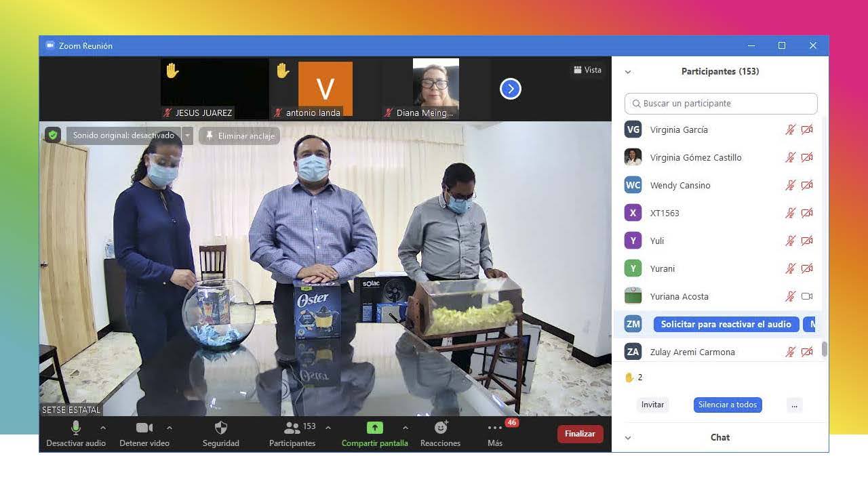Image resolution: width=868 pixels, height=488 pixels.
Task: Collapse the Participantes panel chevron
Action: pos(628,72)
